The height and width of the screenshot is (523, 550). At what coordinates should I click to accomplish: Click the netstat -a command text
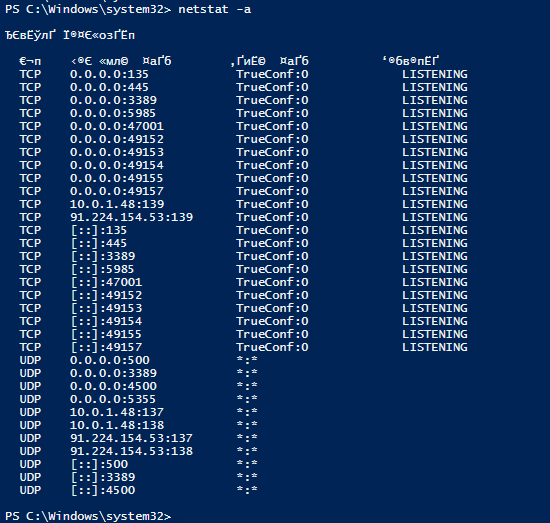coord(214,9)
